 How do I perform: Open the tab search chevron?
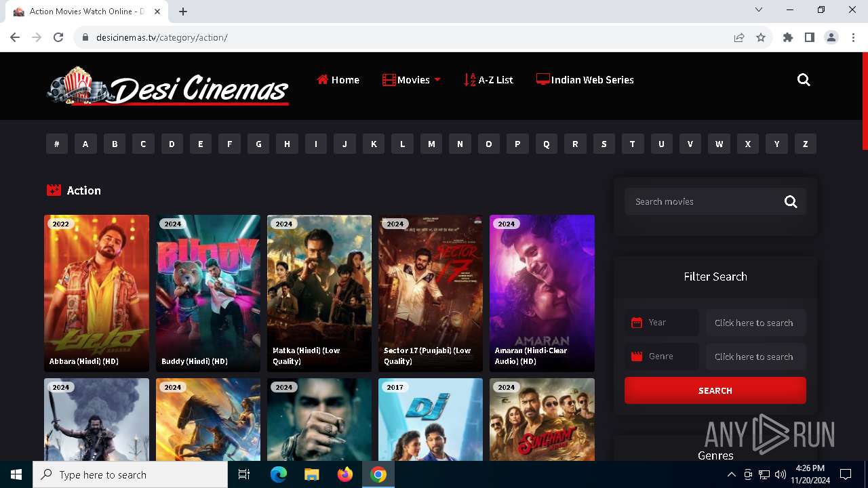[759, 9]
